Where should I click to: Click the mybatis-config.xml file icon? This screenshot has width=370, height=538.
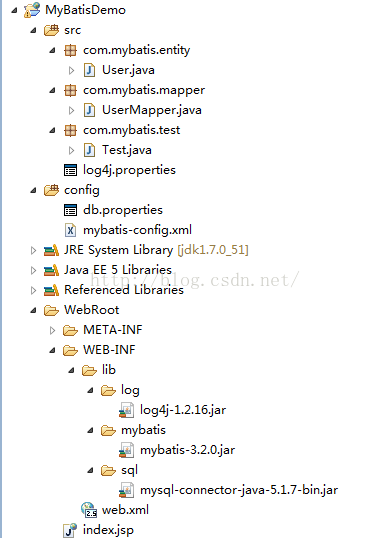tap(70, 230)
